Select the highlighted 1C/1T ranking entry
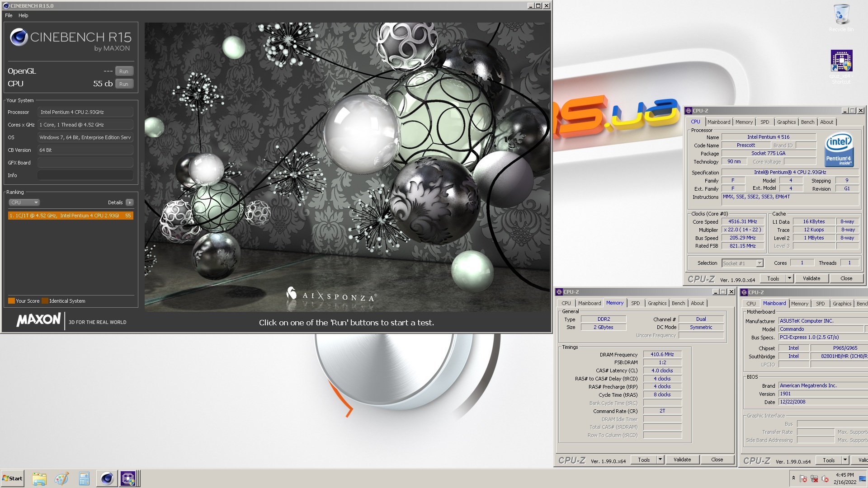Screen dimensions: 868x488 pos(71,216)
